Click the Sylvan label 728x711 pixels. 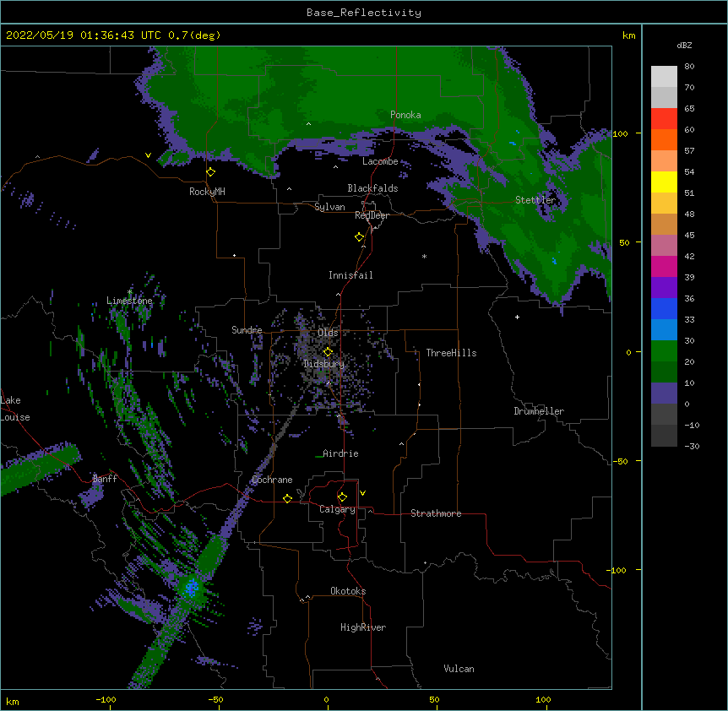tap(329, 207)
